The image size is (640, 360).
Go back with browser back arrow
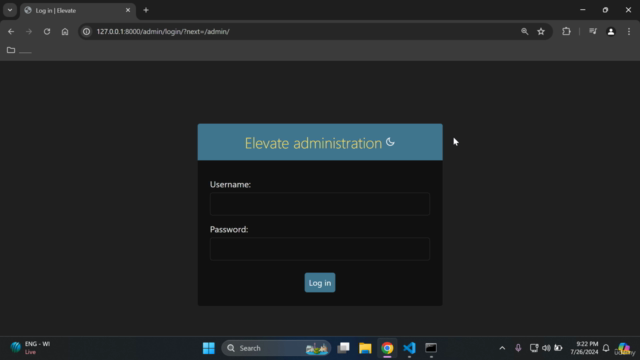click(x=11, y=31)
